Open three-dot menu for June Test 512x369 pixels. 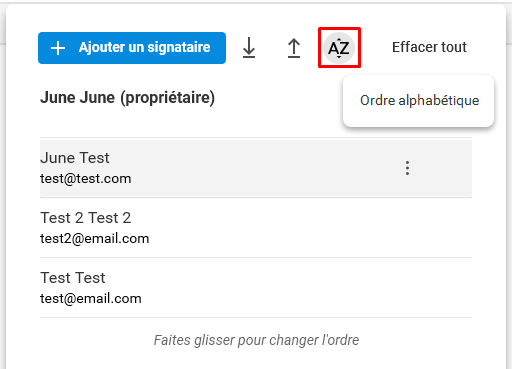tap(407, 168)
